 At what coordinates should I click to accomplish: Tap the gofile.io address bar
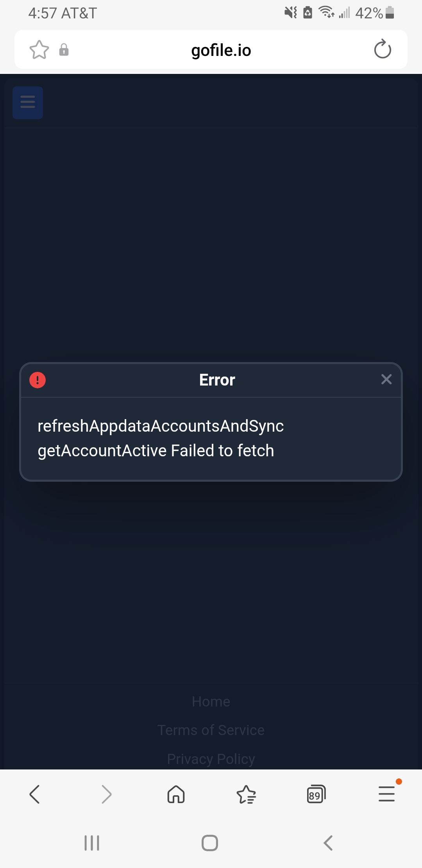coord(221,50)
